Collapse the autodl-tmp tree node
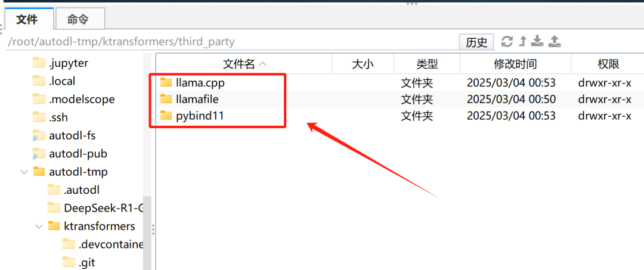644x270 pixels. 24,172
